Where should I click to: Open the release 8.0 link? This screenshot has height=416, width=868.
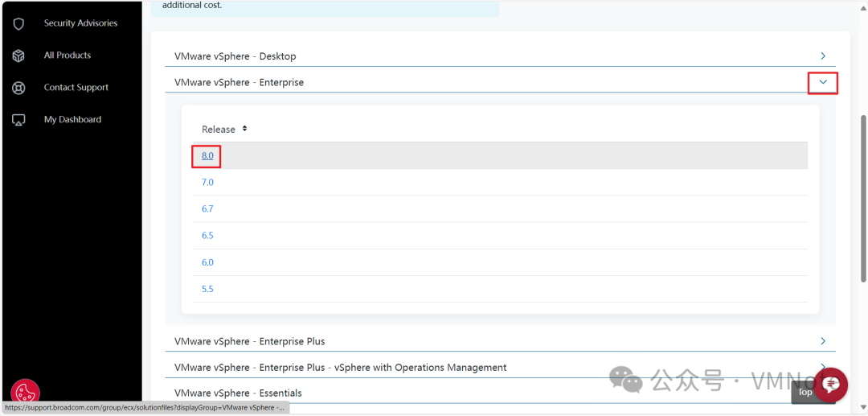(207, 155)
